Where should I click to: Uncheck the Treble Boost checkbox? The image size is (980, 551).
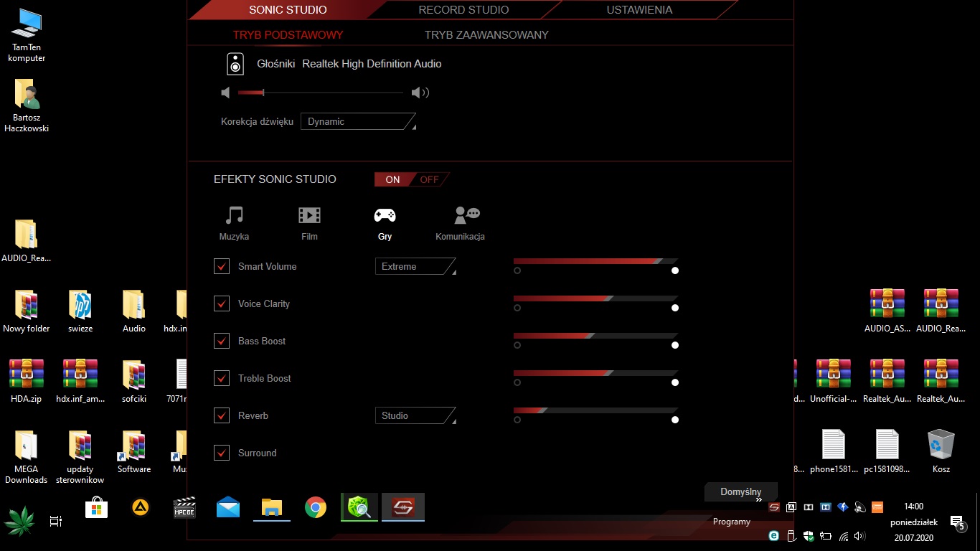(222, 378)
